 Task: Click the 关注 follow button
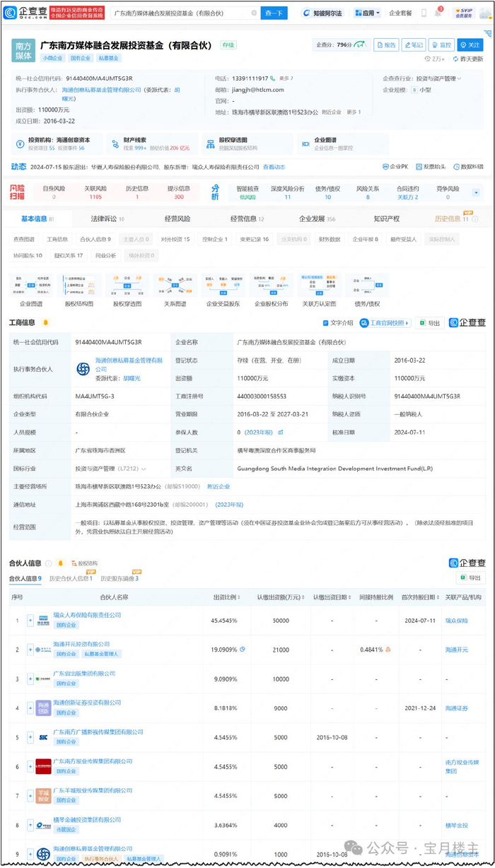pos(469,45)
